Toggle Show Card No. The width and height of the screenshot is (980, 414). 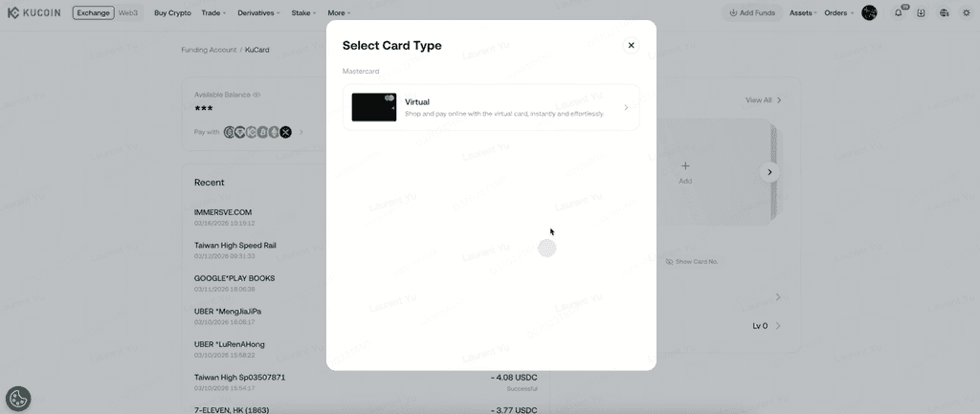click(x=692, y=262)
